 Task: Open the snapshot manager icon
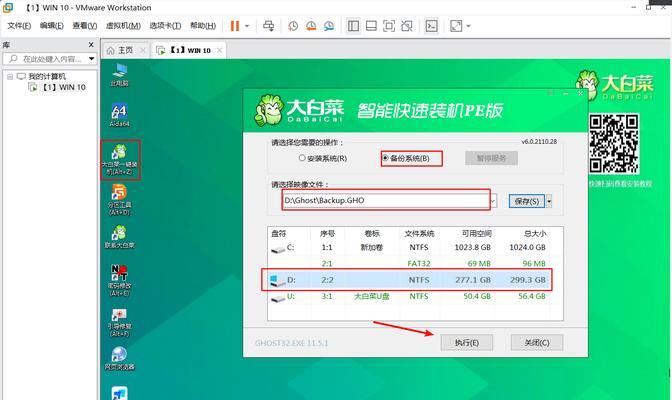coord(329,26)
